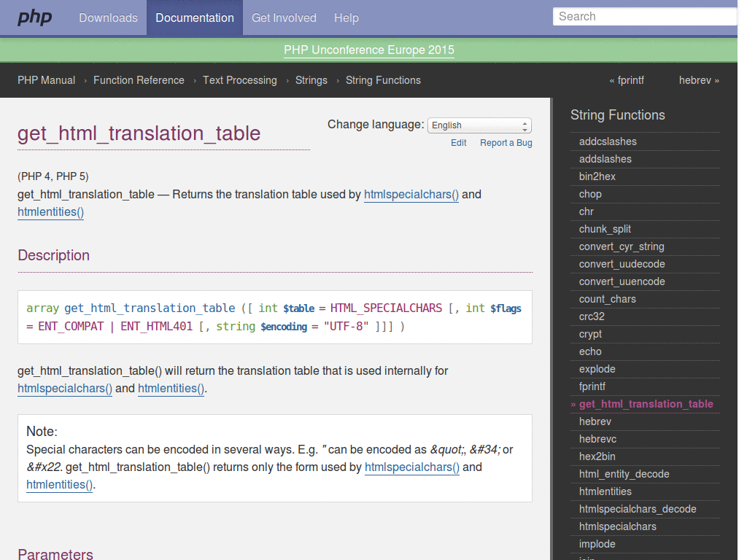This screenshot has height=560, width=747.
Task: Open crc32 from the String Functions list
Action: (x=591, y=316)
